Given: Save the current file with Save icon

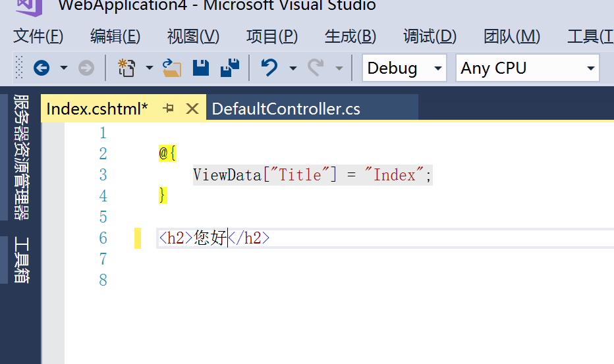Looking at the screenshot, I should coord(200,68).
